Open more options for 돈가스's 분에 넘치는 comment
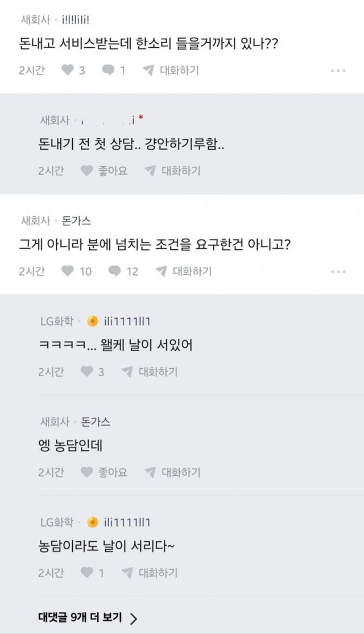Image resolution: width=364 pixels, height=634 pixels. 338,271
